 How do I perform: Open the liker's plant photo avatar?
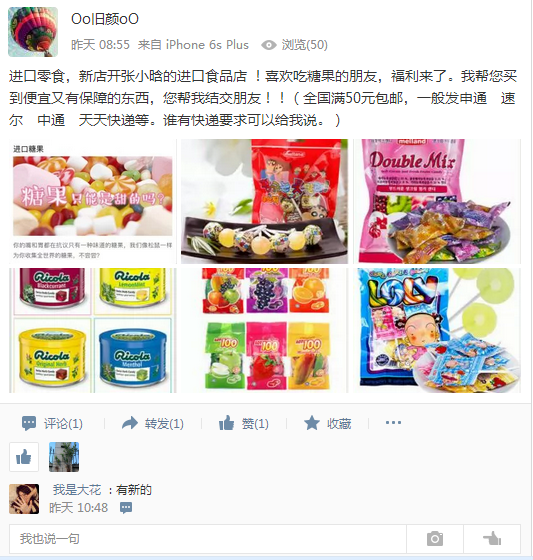point(64,457)
